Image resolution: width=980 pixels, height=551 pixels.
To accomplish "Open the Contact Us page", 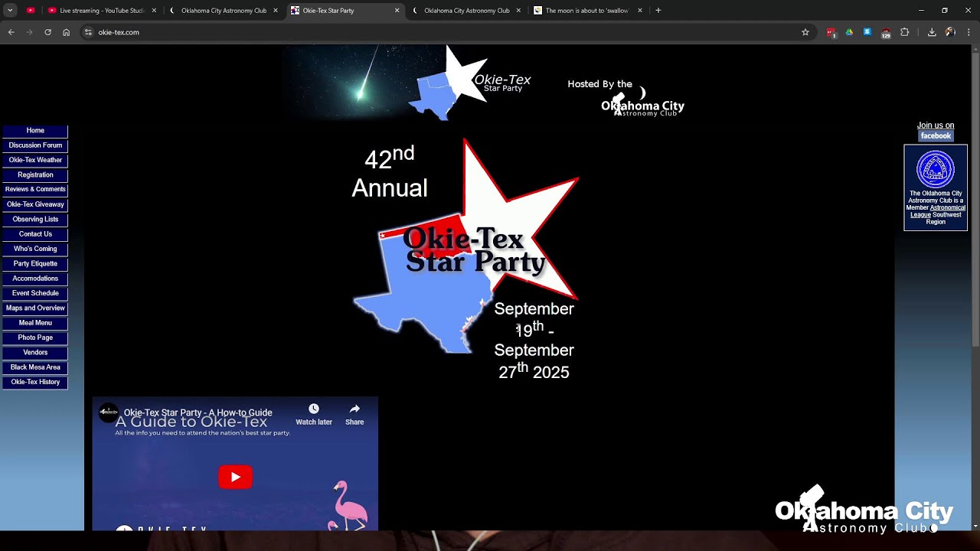I will [35, 234].
